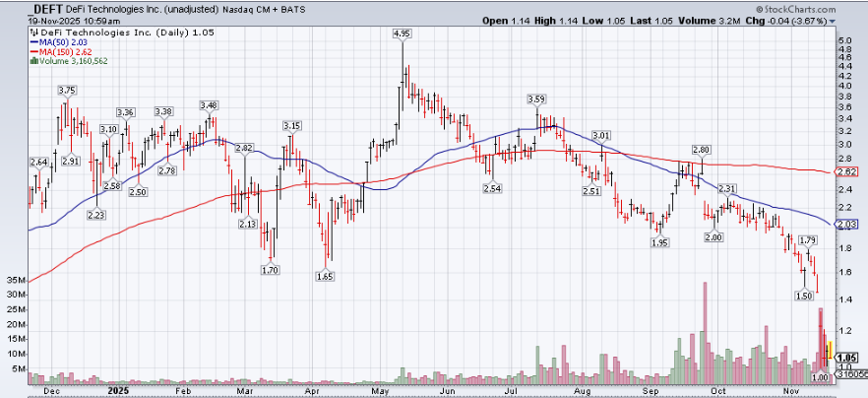Click the 3.59 high label in July

(536, 99)
